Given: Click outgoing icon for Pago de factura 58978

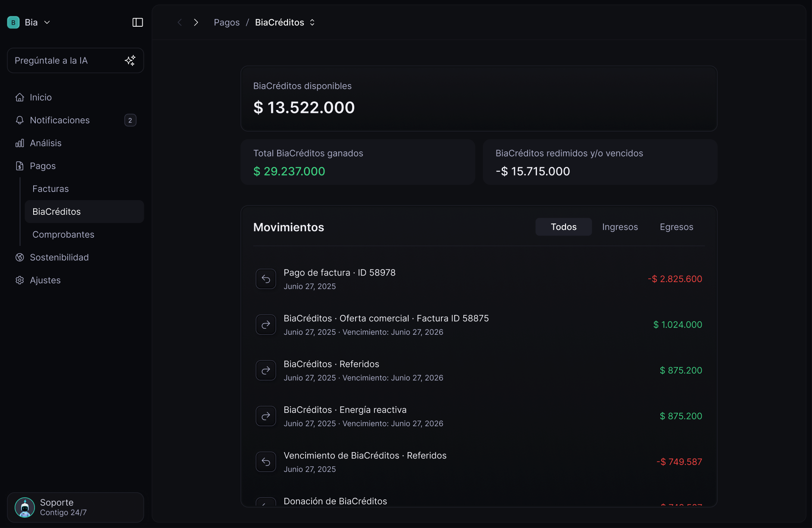Looking at the screenshot, I should 266,279.
